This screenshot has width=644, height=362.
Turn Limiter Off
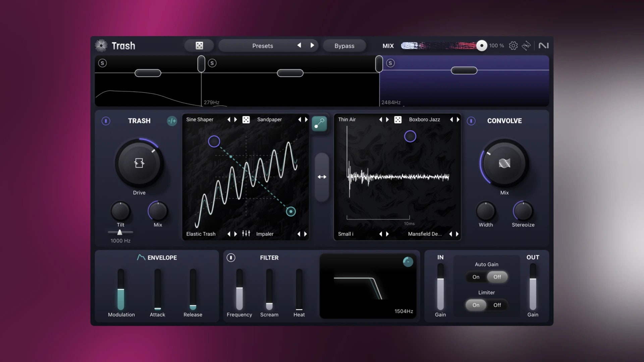pyautogui.click(x=497, y=305)
